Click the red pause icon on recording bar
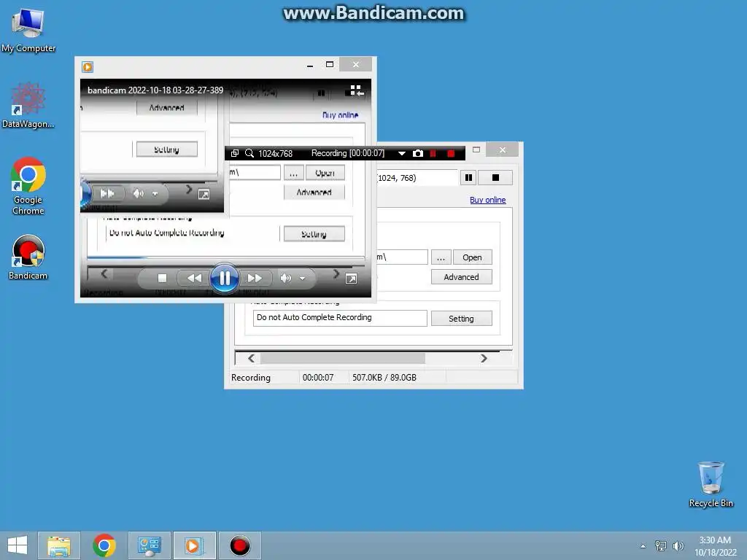The width and height of the screenshot is (747, 560). click(433, 153)
